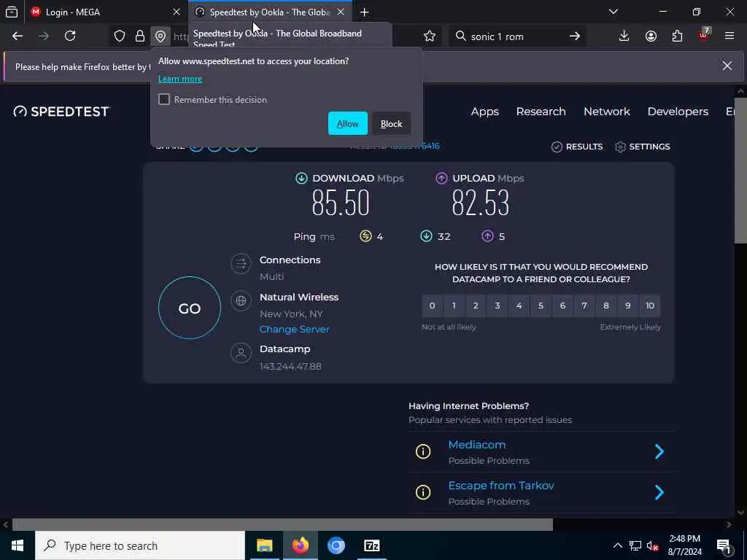Click the Upload Mbps arrow icon

[441, 178]
